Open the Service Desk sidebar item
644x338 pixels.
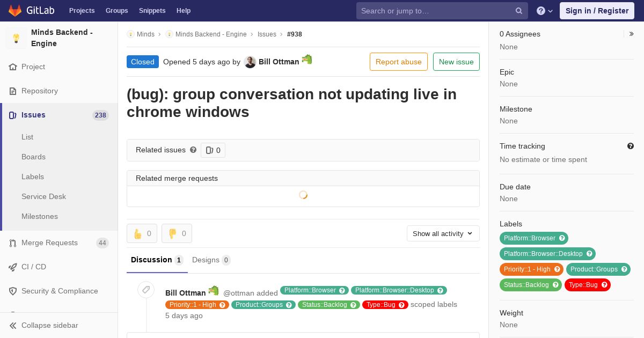[43, 196]
